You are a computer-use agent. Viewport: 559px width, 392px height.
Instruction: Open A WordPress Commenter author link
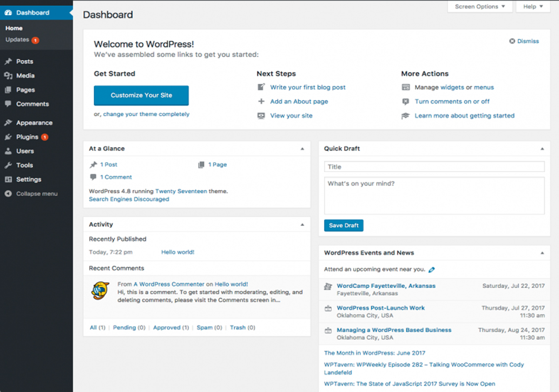pyautogui.click(x=169, y=284)
